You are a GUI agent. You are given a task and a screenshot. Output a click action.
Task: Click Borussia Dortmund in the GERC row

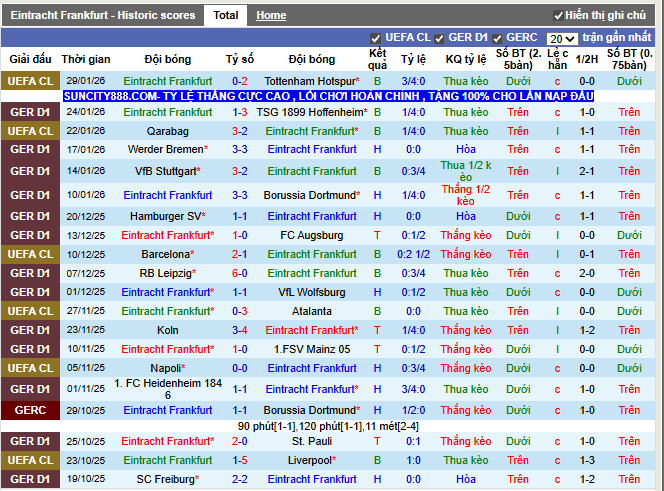[312, 410]
